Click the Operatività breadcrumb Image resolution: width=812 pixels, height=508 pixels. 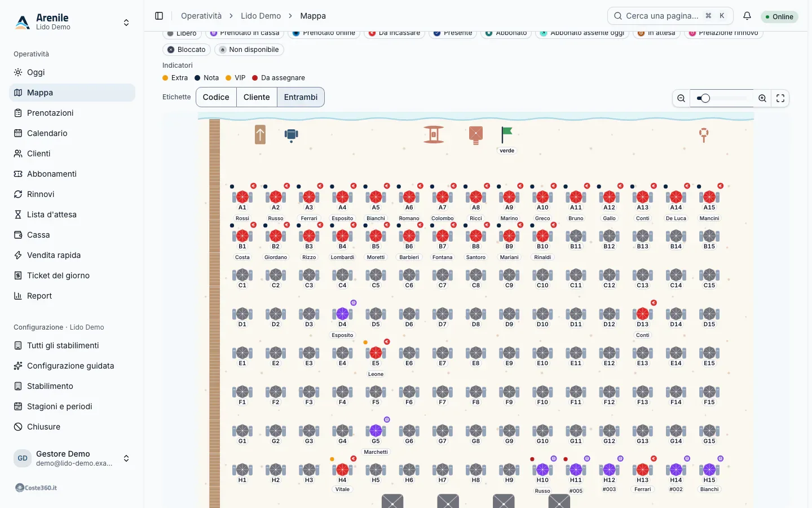201,16
